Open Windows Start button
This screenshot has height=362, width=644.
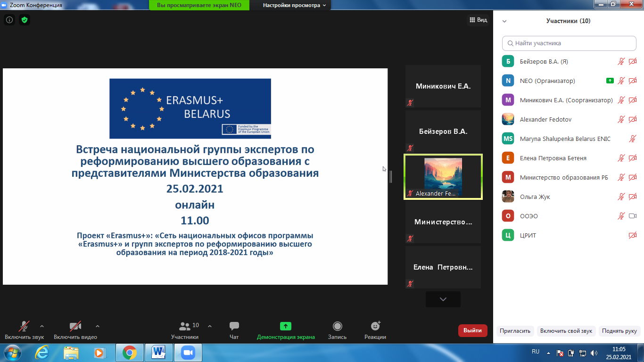[x=12, y=353]
